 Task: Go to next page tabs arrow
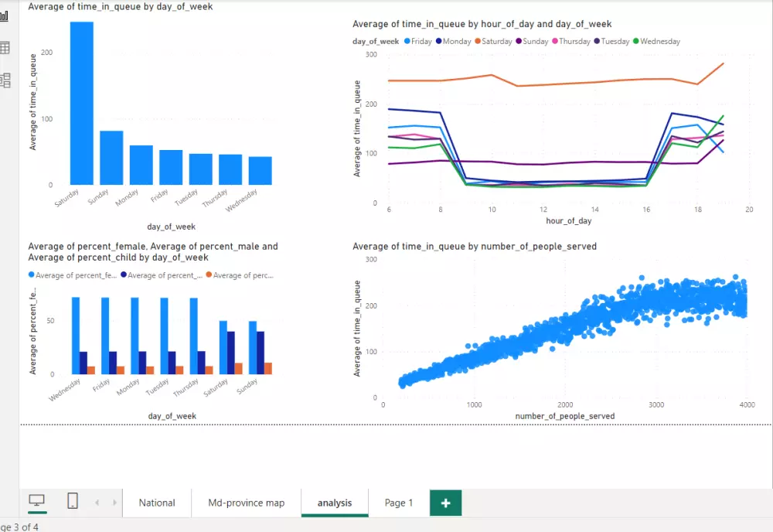click(114, 503)
